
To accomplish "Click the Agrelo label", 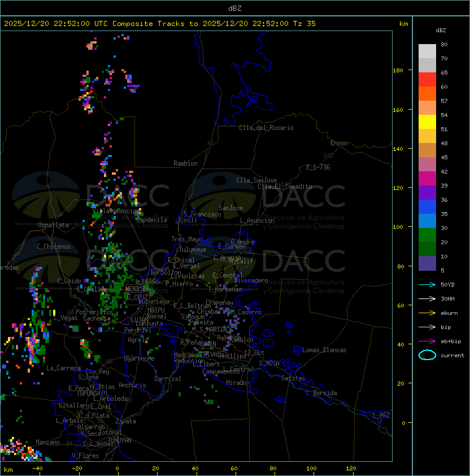I will coord(138,340).
